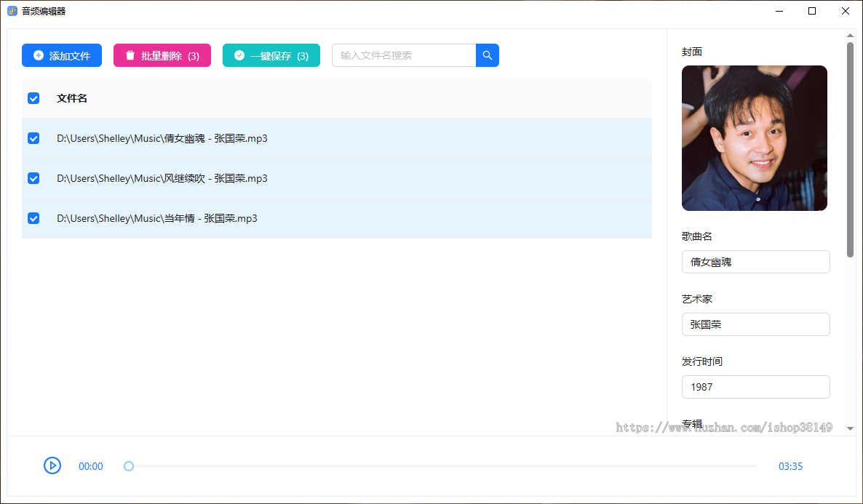Uncheck the 风继续吹 - 张国荣.mp3 checkbox
This screenshot has height=504, width=863.
tap(33, 178)
